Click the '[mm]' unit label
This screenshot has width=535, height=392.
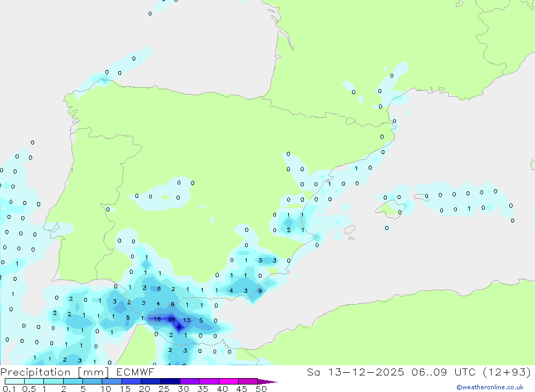click(94, 372)
